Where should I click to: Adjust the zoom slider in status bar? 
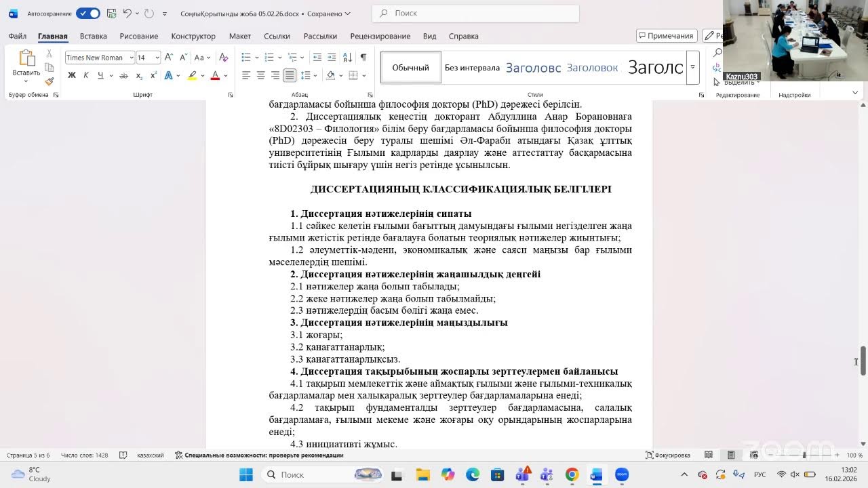click(x=804, y=455)
